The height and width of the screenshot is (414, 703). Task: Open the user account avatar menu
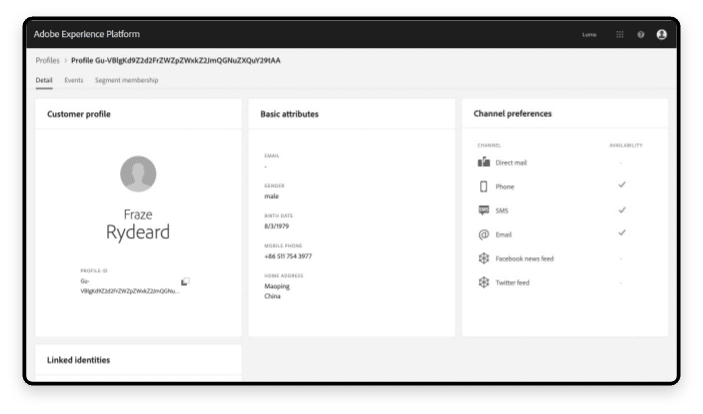(661, 34)
